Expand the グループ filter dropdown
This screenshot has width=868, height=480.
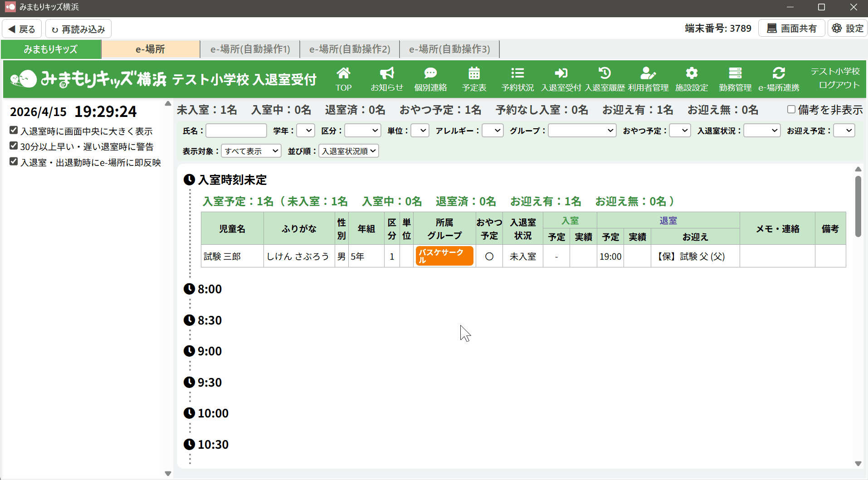click(x=582, y=131)
